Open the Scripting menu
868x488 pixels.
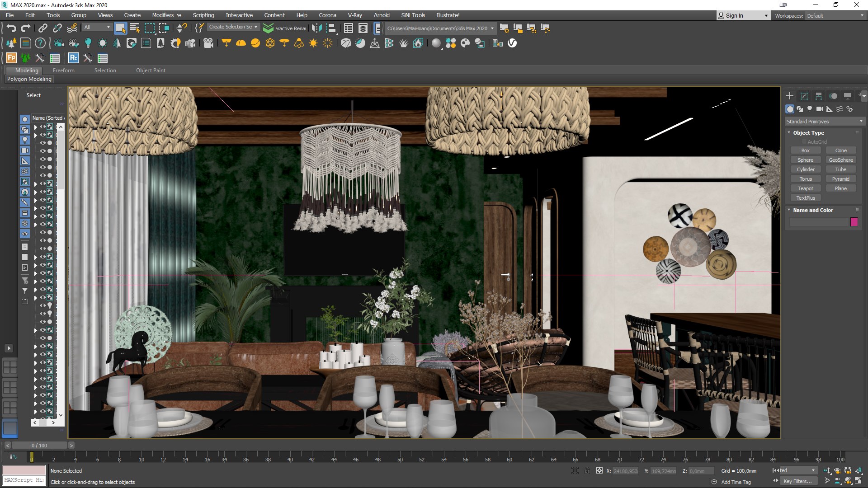click(x=203, y=15)
